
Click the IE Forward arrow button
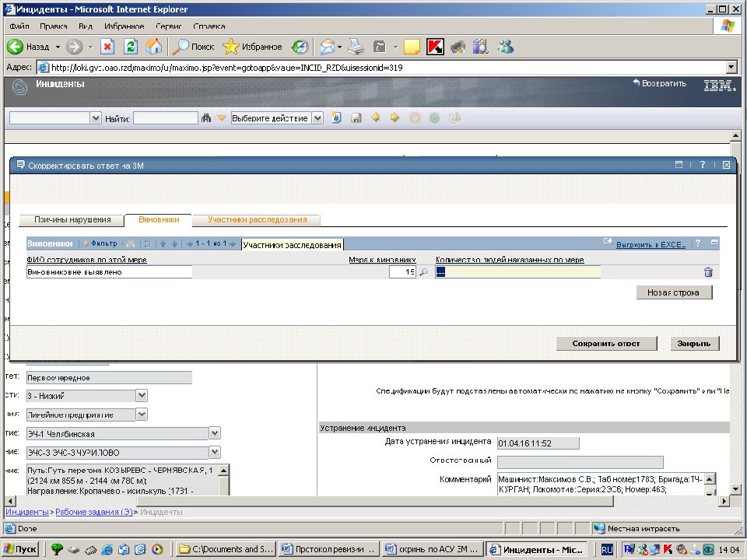[x=74, y=47]
